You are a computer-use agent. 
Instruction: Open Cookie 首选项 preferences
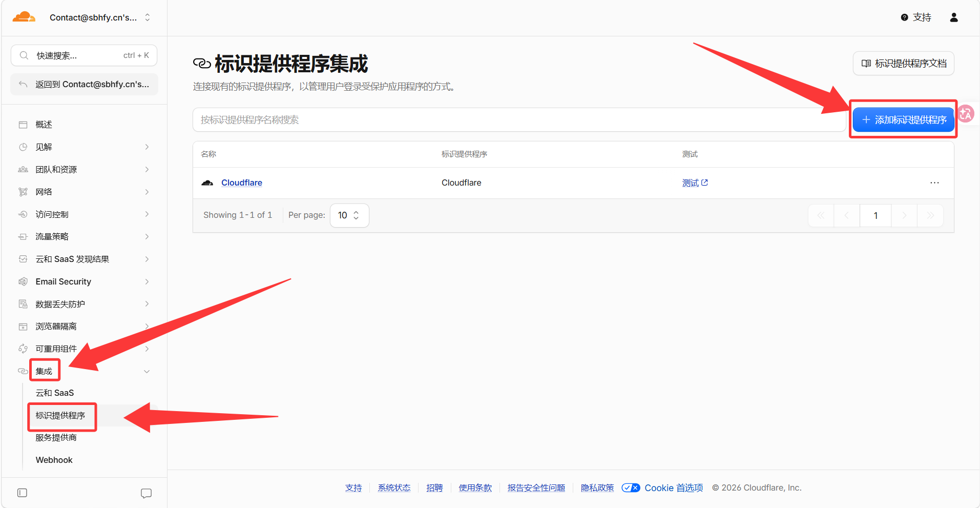point(662,487)
